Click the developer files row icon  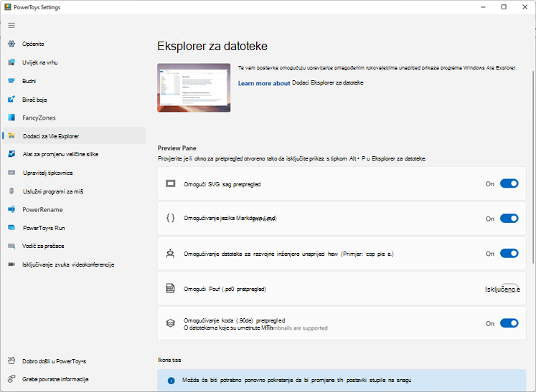[x=170, y=254]
